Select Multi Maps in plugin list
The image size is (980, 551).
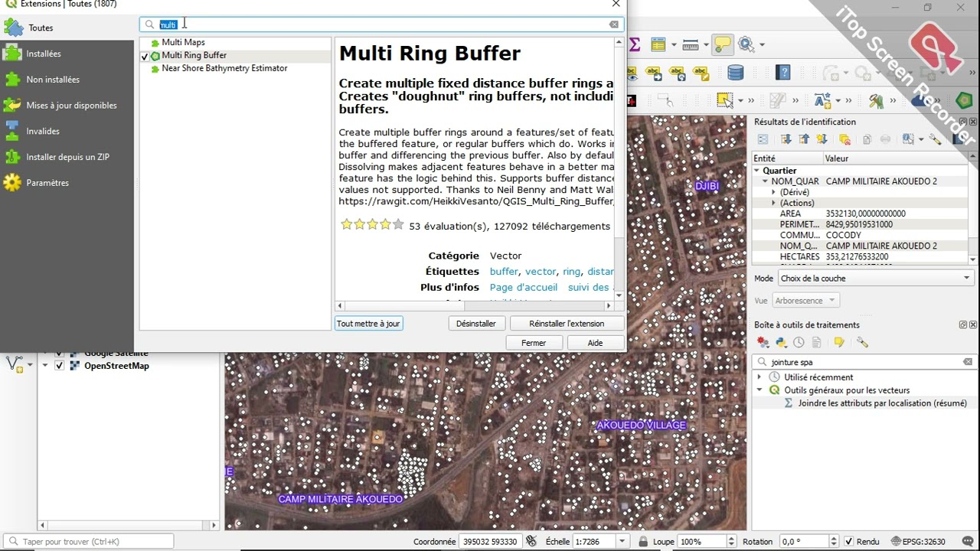[183, 42]
